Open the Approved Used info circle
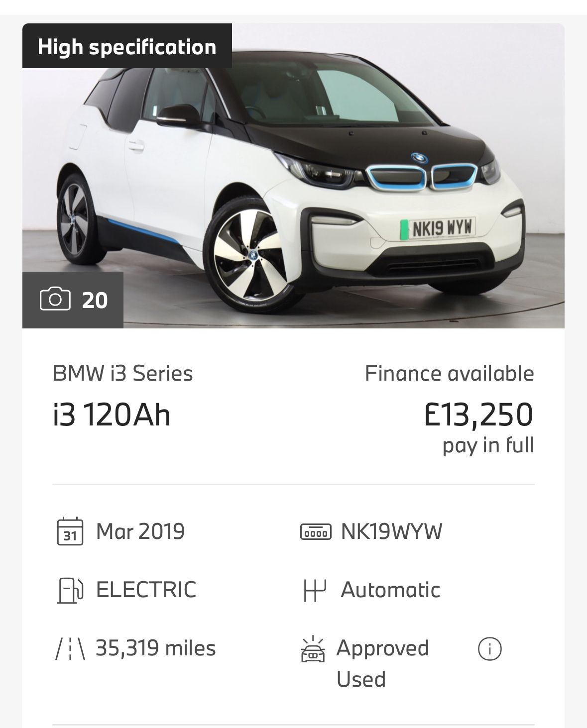Screen dimensions: 587x728 [489, 649]
